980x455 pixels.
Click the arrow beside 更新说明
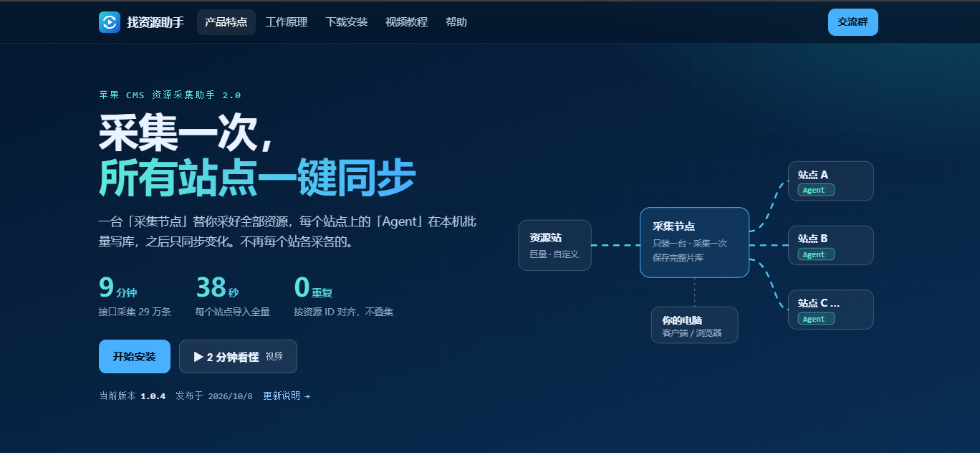(x=307, y=396)
